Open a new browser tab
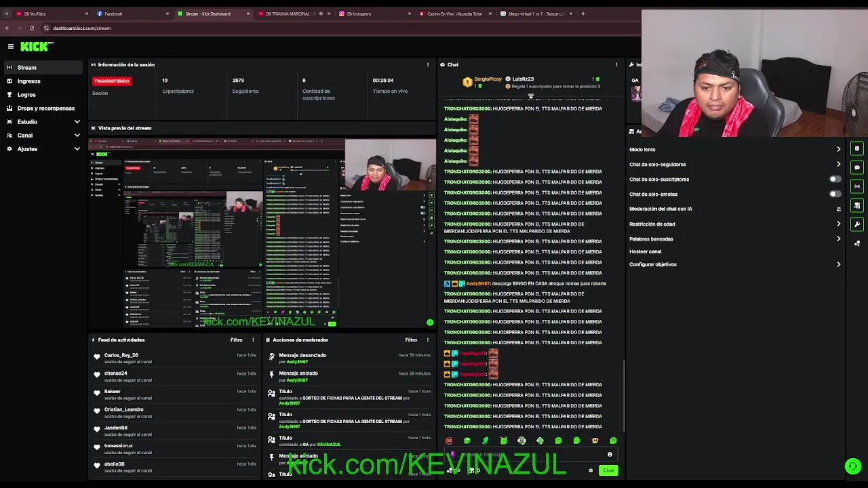The image size is (868, 488). click(x=583, y=14)
